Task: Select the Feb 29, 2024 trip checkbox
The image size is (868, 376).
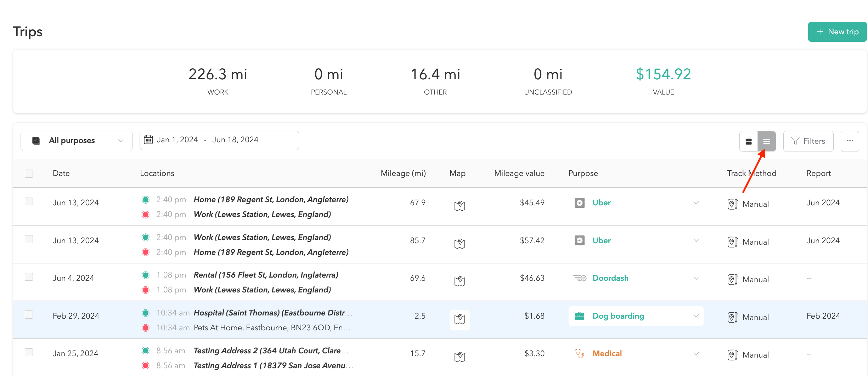Action: coord(29,315)
